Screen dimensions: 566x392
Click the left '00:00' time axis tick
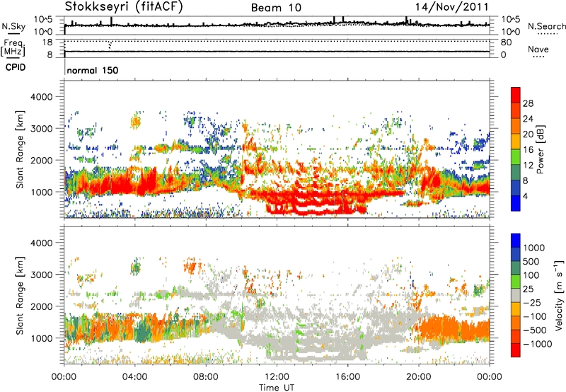(64, 377)
